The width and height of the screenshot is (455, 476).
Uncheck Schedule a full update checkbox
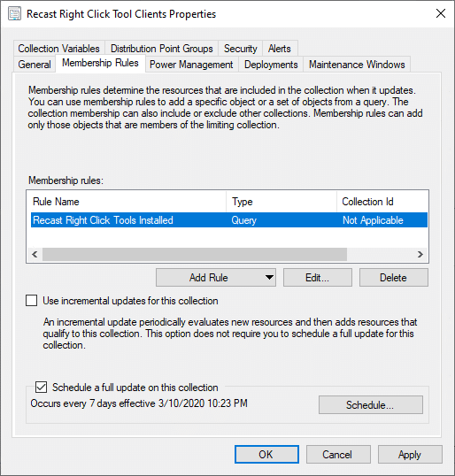[x=41, y=387]
